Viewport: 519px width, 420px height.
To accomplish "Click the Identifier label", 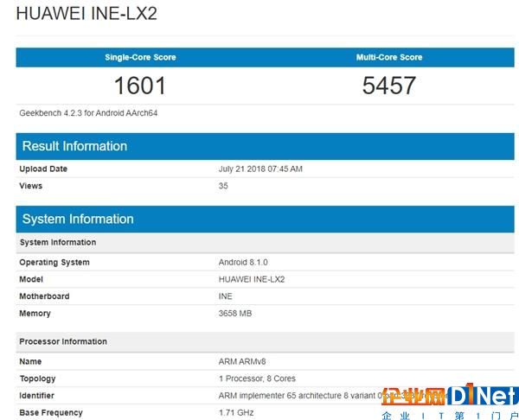I will click(x=36, y=396).
